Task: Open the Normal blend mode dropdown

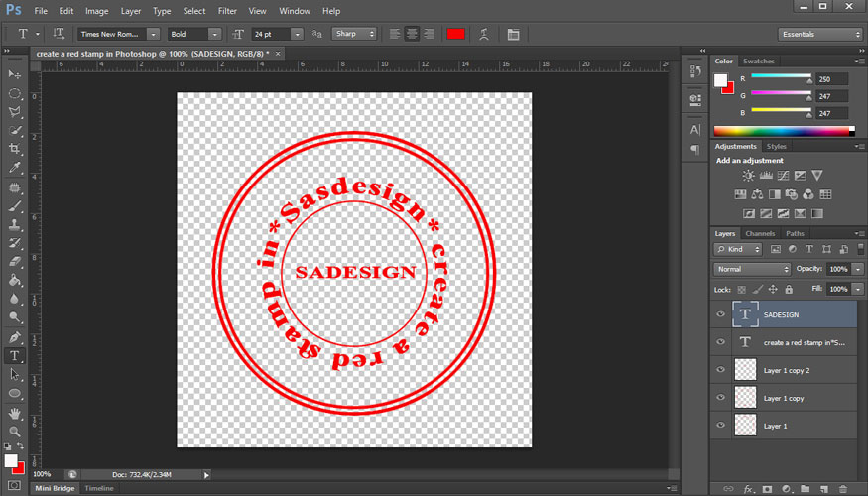Action: point(752,269)
